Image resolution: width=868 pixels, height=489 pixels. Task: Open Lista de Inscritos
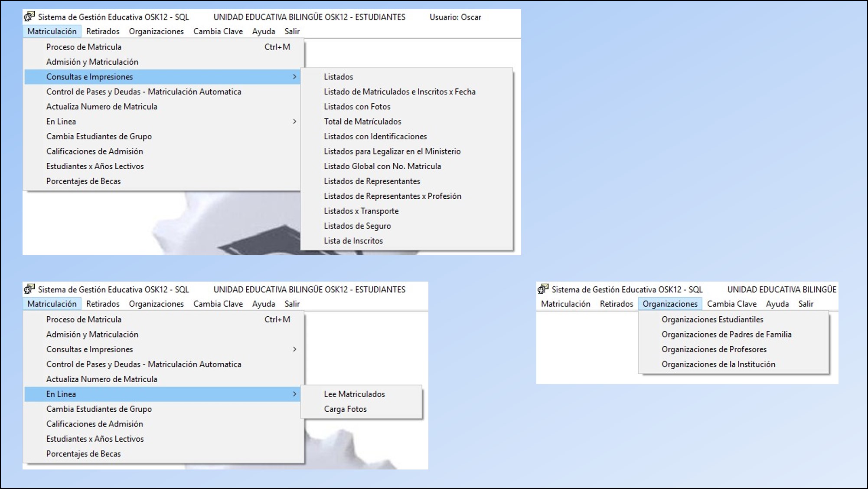click(353, 241)
